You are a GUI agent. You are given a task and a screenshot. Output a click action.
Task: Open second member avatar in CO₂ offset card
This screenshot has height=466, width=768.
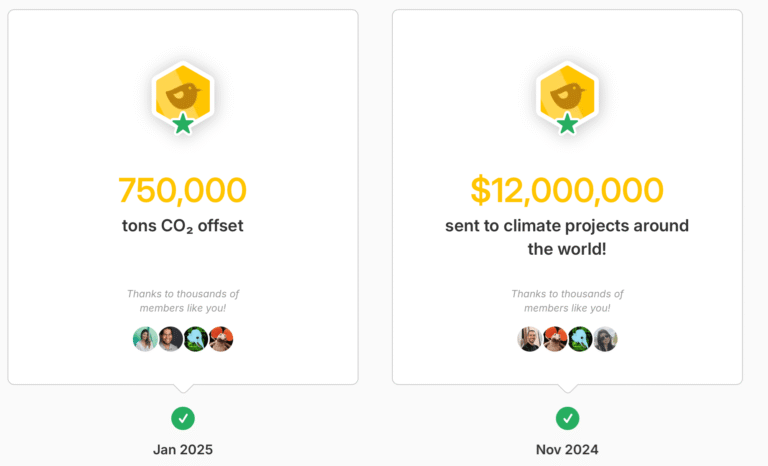(170, 339)
